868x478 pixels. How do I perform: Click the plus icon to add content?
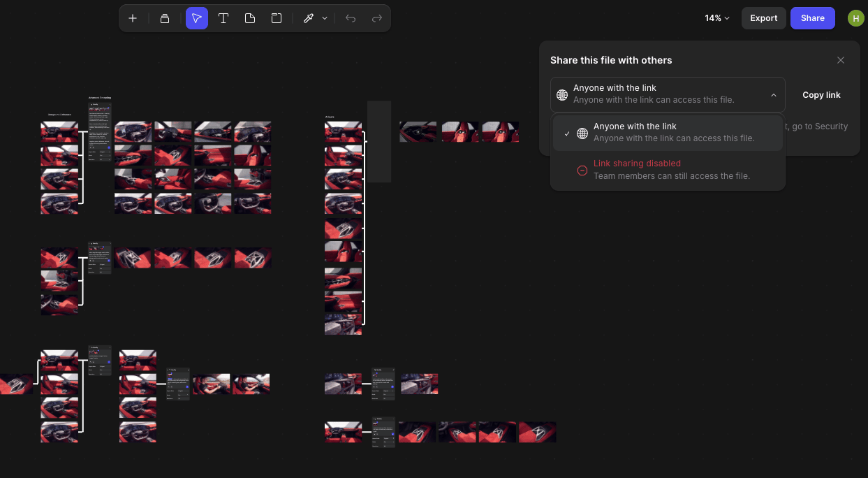(x=133, y=18)
